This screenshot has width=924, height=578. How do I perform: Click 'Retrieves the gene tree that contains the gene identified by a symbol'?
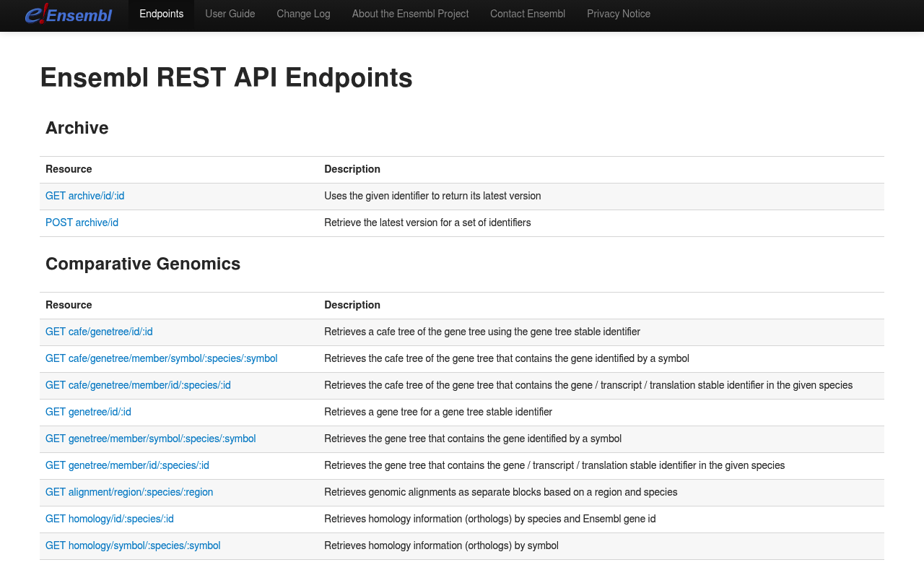click(x=473, y=439)
